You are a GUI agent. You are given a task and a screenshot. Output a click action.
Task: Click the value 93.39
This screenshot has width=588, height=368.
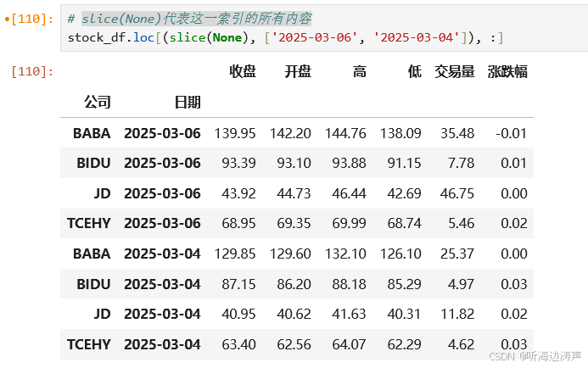coord(238,163)
